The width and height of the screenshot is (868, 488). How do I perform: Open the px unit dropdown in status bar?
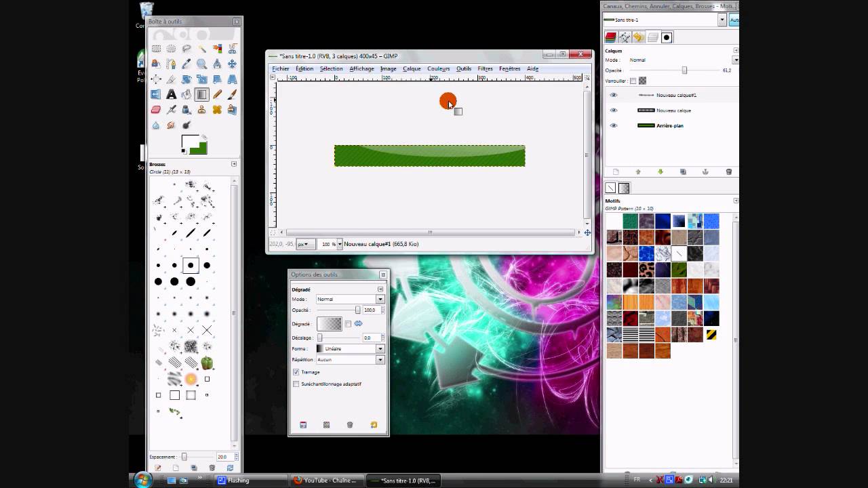(305, 244)
